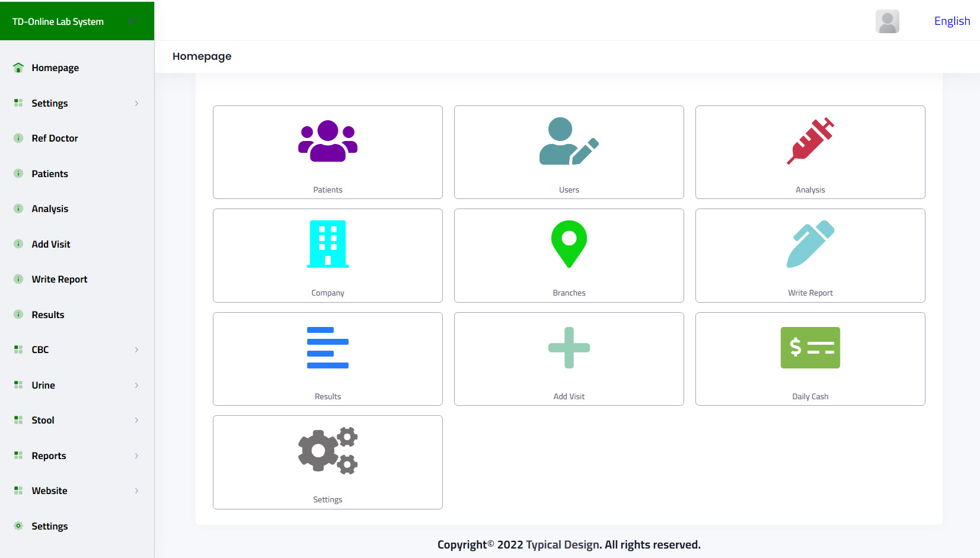Open Add Visit from sidebar menu
This screenshot has width=980, height=558.
point(51,244)
